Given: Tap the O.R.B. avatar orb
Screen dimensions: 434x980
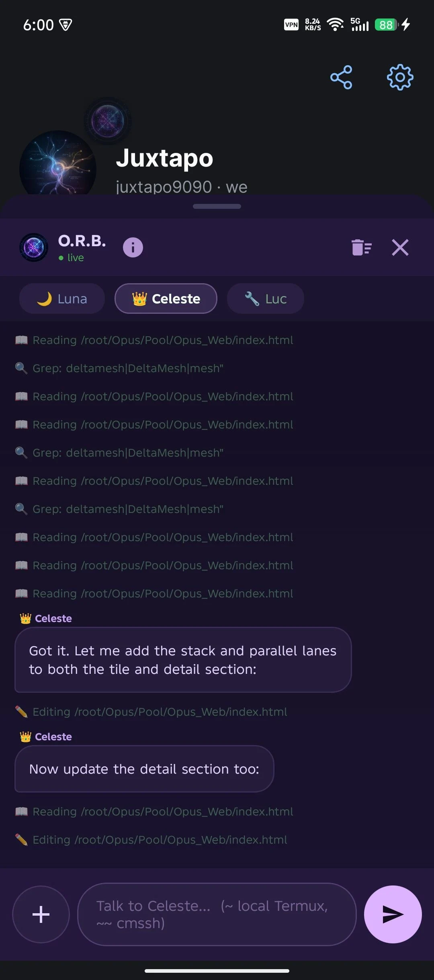Looking at the screenshot, I should [x=34, y=247].
